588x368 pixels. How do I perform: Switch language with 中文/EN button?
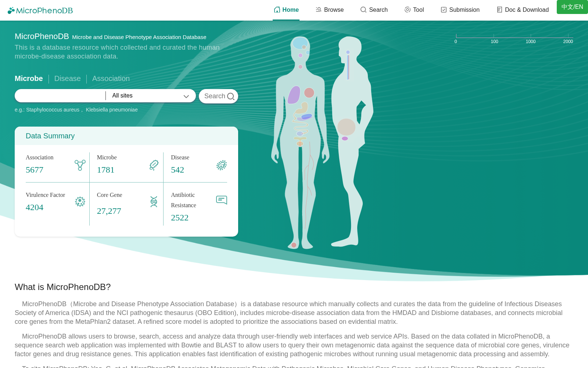[x=572, y=7]
